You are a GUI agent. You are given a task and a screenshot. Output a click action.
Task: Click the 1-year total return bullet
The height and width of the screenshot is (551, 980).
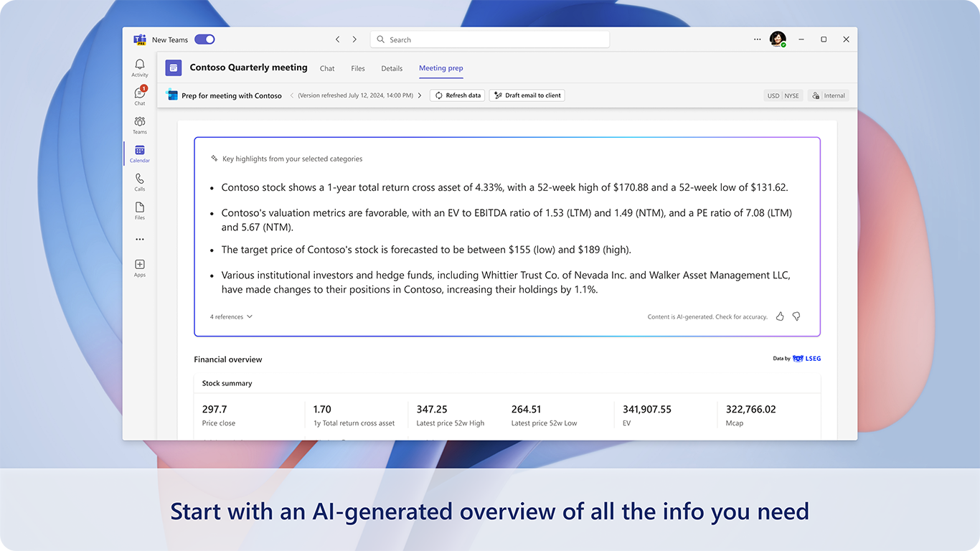[504, 187]
